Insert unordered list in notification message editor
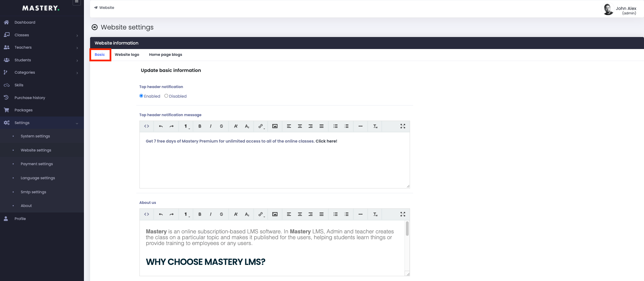644x281 pixels. click(x=336, y=126)
